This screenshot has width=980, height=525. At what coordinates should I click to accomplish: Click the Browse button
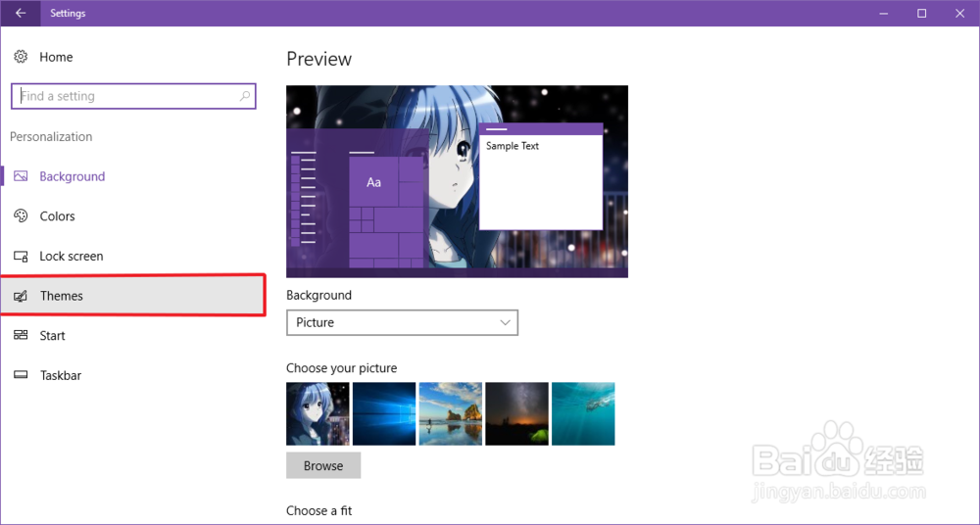click(x=323, y=465)
